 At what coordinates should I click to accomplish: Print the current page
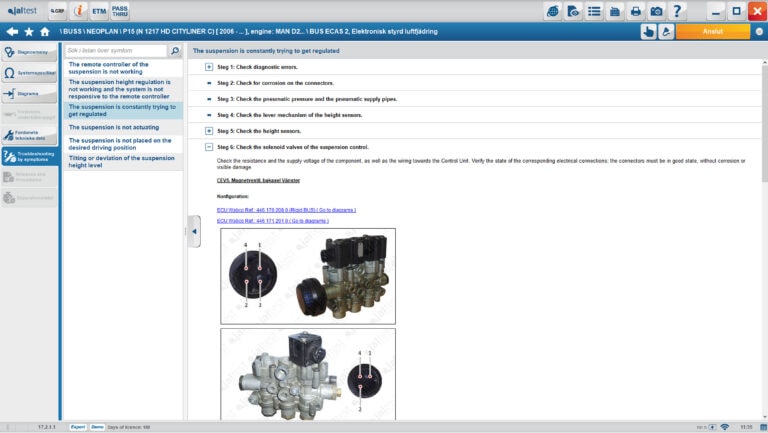coord(636,11)
